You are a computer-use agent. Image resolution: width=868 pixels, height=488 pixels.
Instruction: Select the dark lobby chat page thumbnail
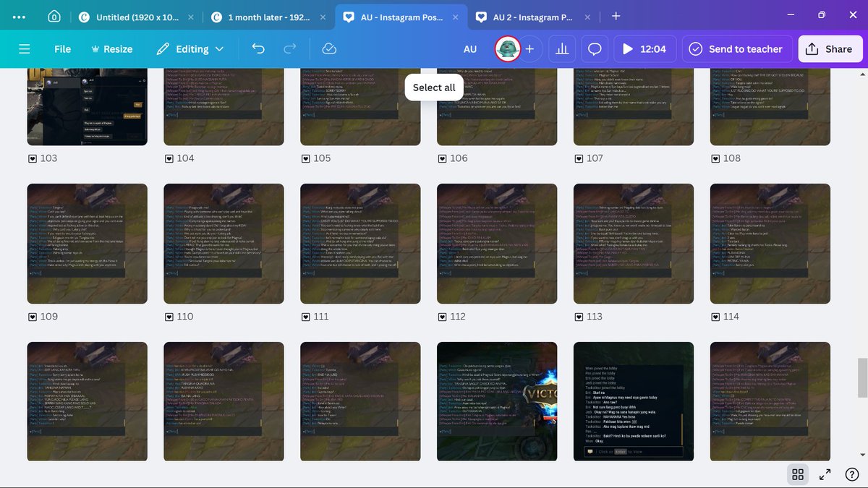[633, 401]
